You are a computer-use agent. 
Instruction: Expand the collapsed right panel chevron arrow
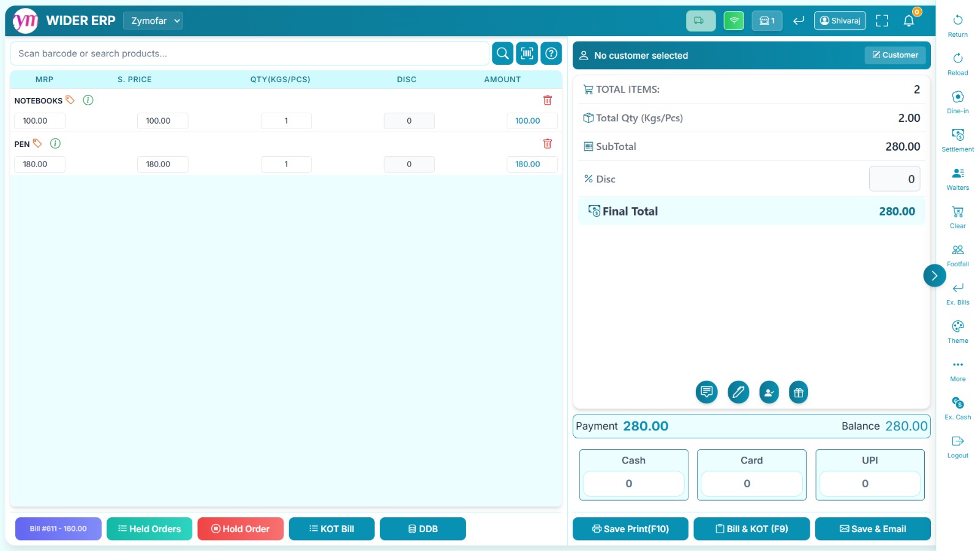coord(934,275)
